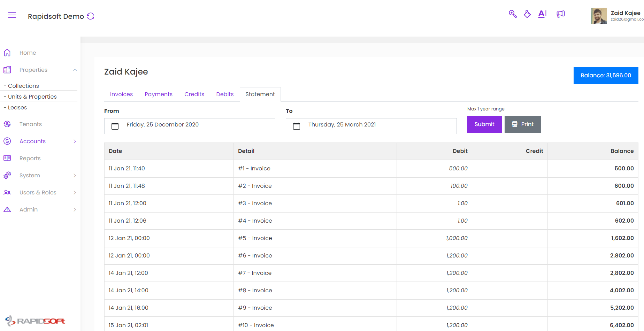Click the refresh icon beside Rapidsoft Demo
644x331 pixels.
pyautogui.click(x=91, y=16)
